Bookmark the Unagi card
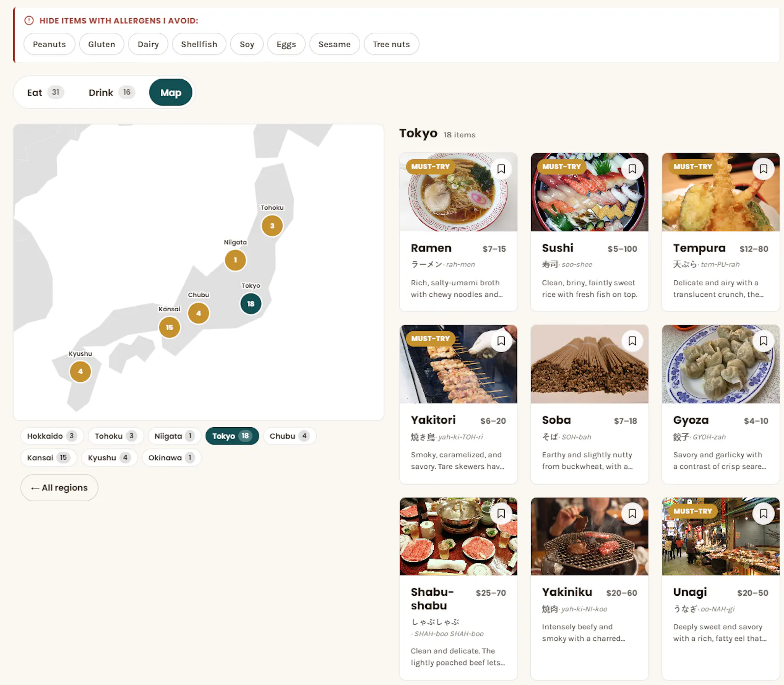 (x=763, y=514)
